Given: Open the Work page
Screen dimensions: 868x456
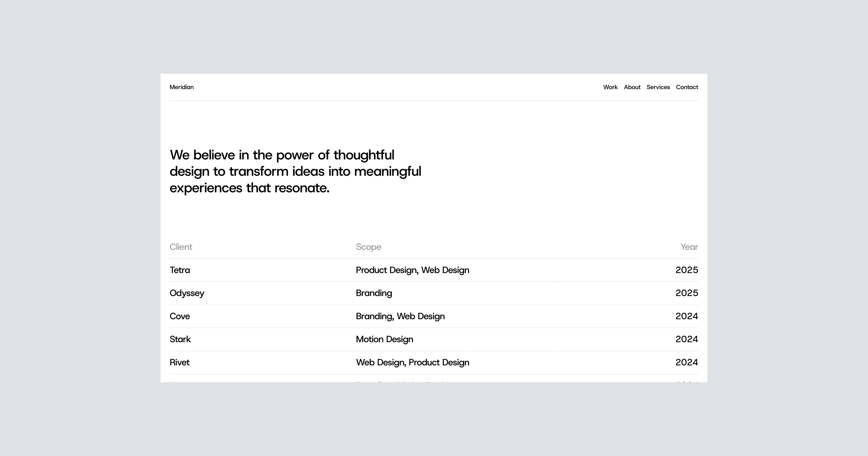Looking at the screenshot, I should [610, 87].
